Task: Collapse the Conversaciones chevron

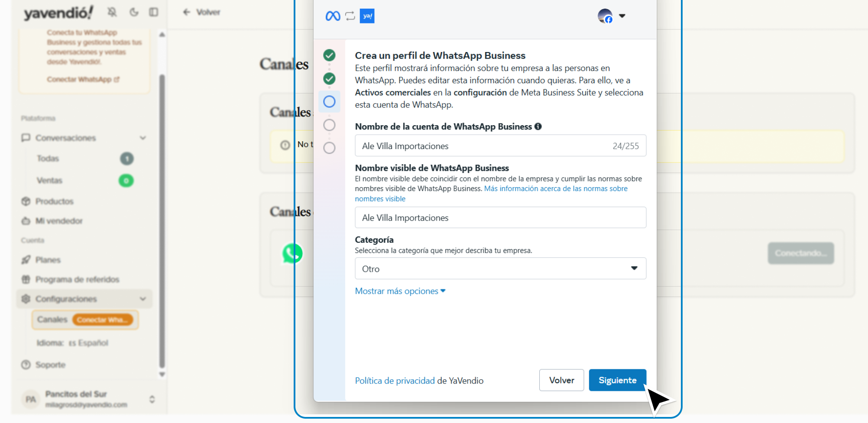Action: [x=143, y=138]
